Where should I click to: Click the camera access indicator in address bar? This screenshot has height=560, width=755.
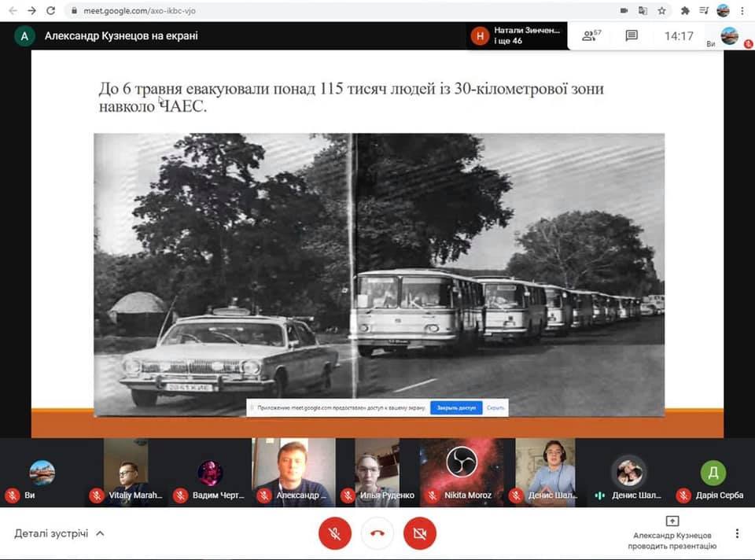[624, 11]
